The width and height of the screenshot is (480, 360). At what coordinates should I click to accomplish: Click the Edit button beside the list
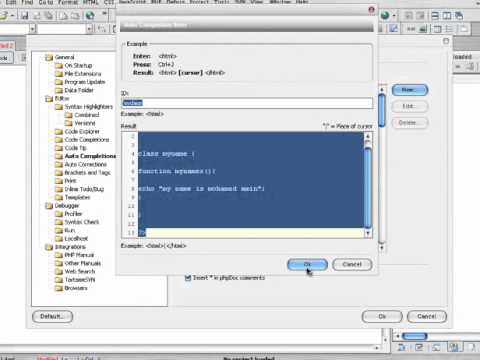pos(410,106)
